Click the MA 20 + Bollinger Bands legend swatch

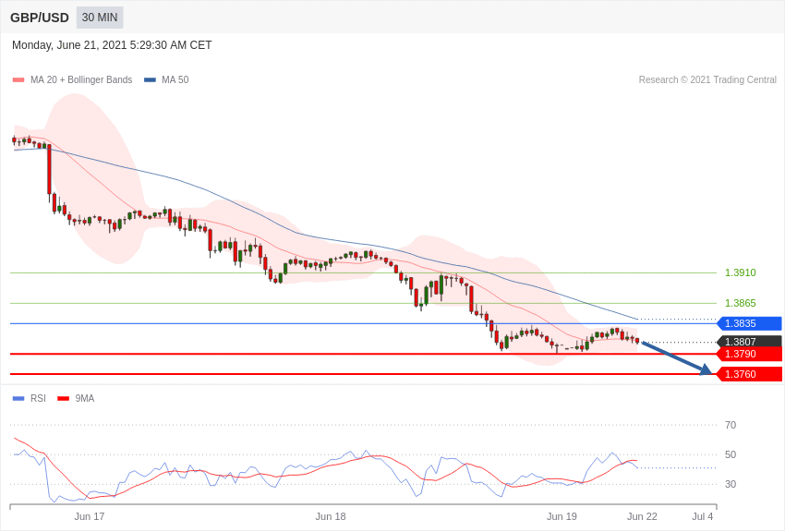pyautogui.click(x=18, y=80)
